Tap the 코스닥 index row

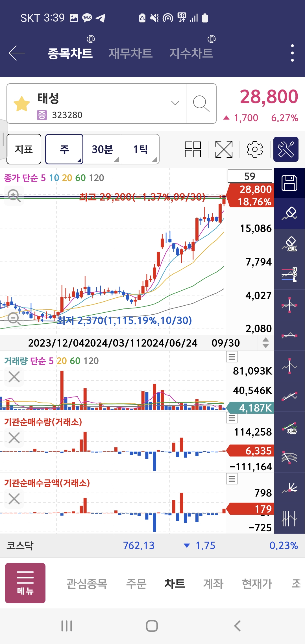click(x=152, y=545)
